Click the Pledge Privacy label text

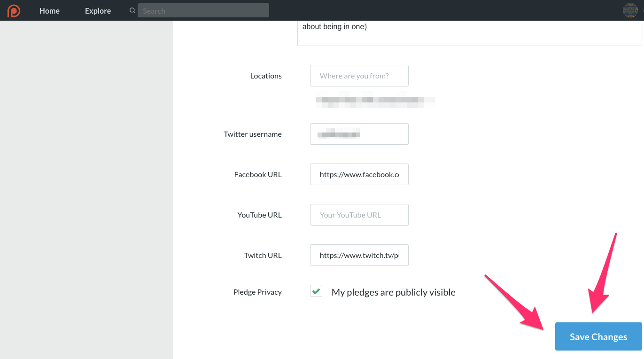point(257,292)
